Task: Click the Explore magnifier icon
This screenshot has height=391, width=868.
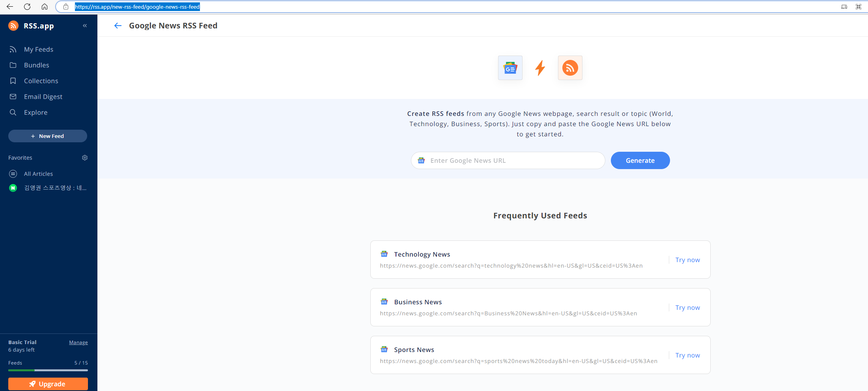Action: [x=13, y=112]
